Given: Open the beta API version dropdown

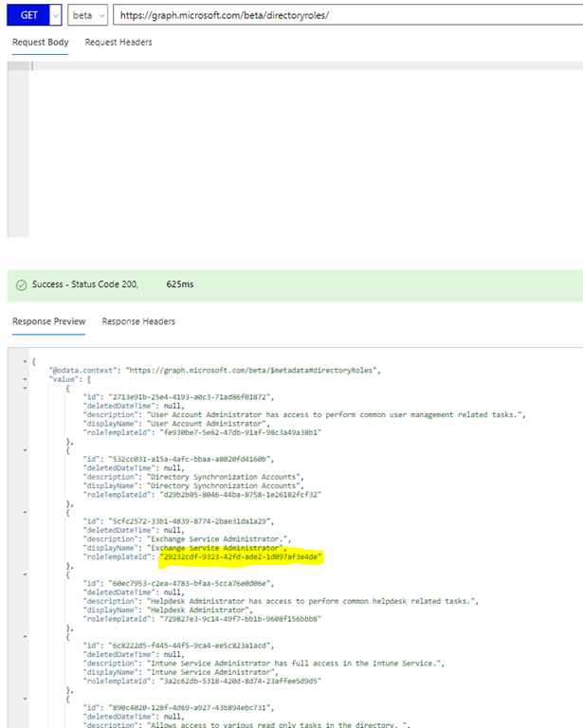Looking at the screenshot, I should [88, 15].
